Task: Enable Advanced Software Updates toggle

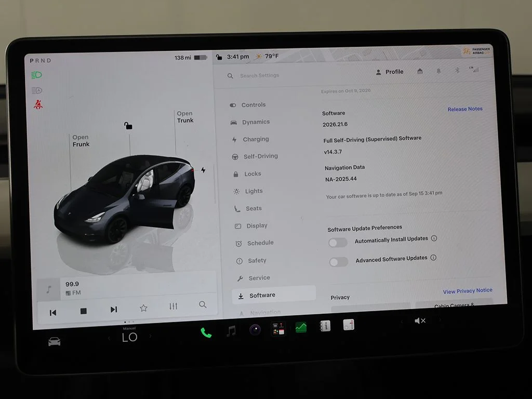Action: 339,262
